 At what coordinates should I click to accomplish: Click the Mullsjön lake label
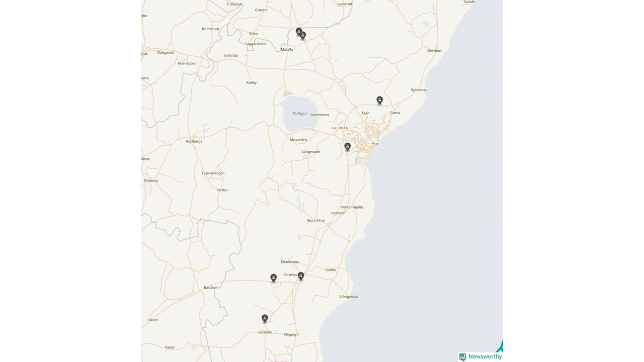coord(299,114)
